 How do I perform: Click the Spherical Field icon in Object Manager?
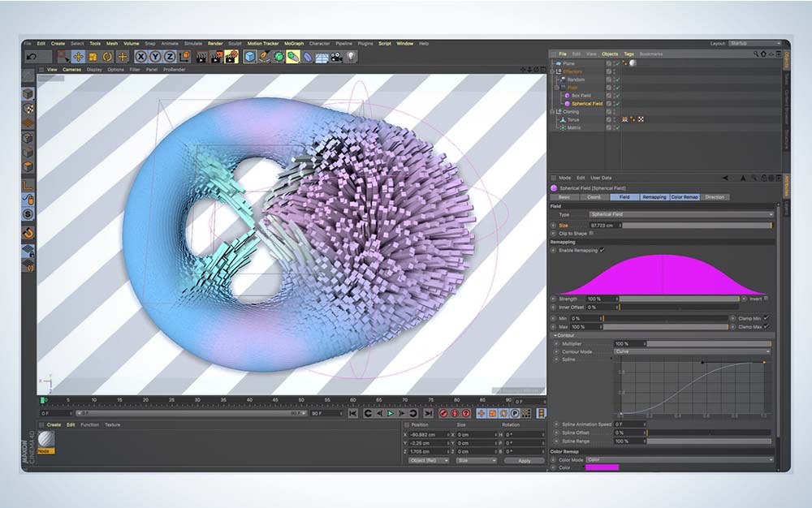pyautogui.click(x=568, y=103)
